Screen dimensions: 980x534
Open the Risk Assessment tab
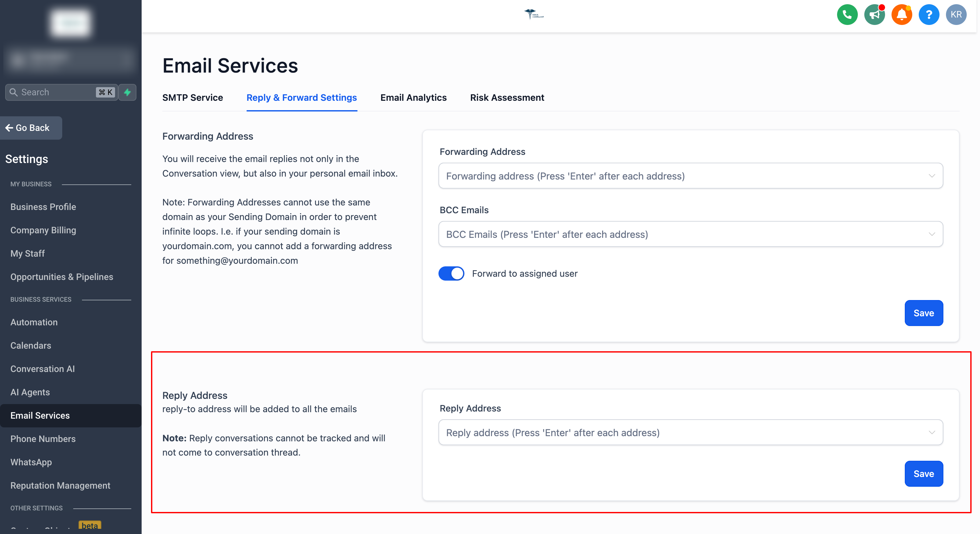coord(507,98)
